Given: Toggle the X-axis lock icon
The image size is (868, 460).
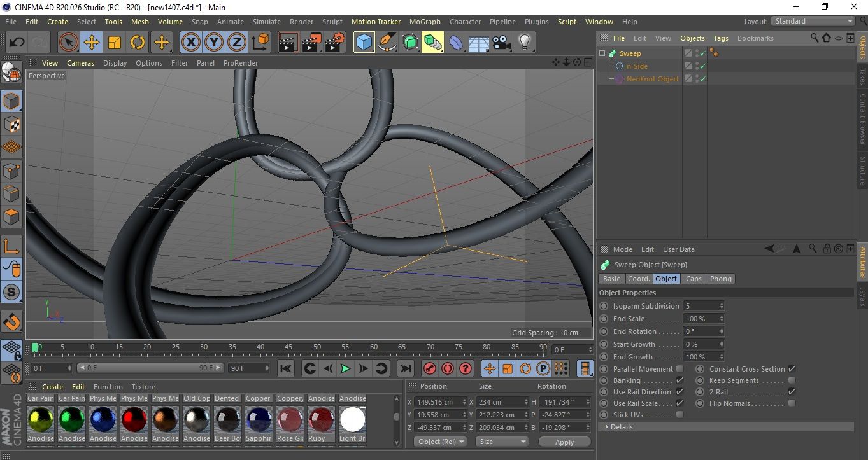Looking at the screenshot, I should (190, 43).
